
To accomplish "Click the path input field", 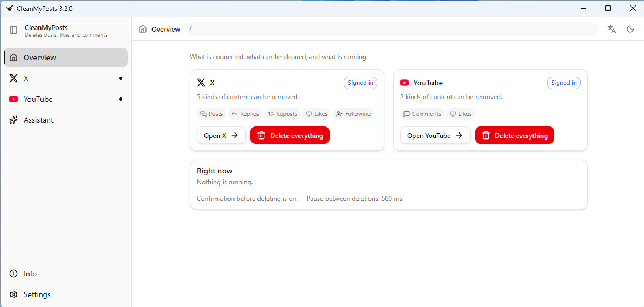I will tap(391, 29).
